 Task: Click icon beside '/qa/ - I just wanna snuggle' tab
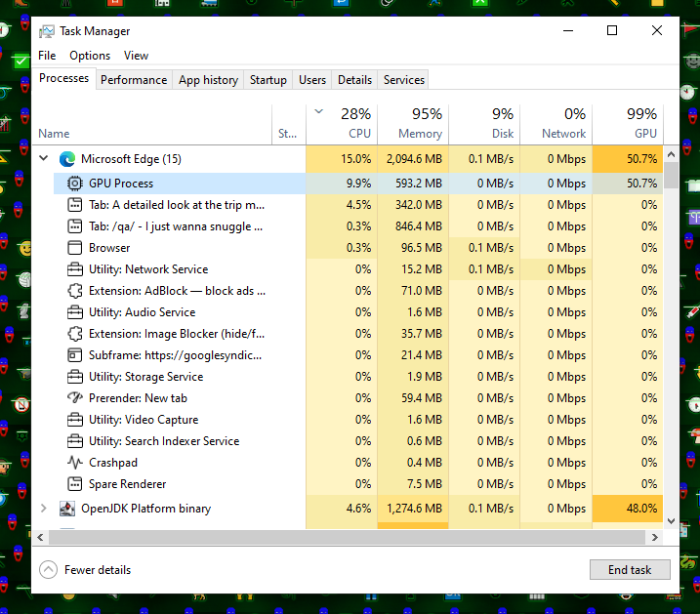pos(74,226)
